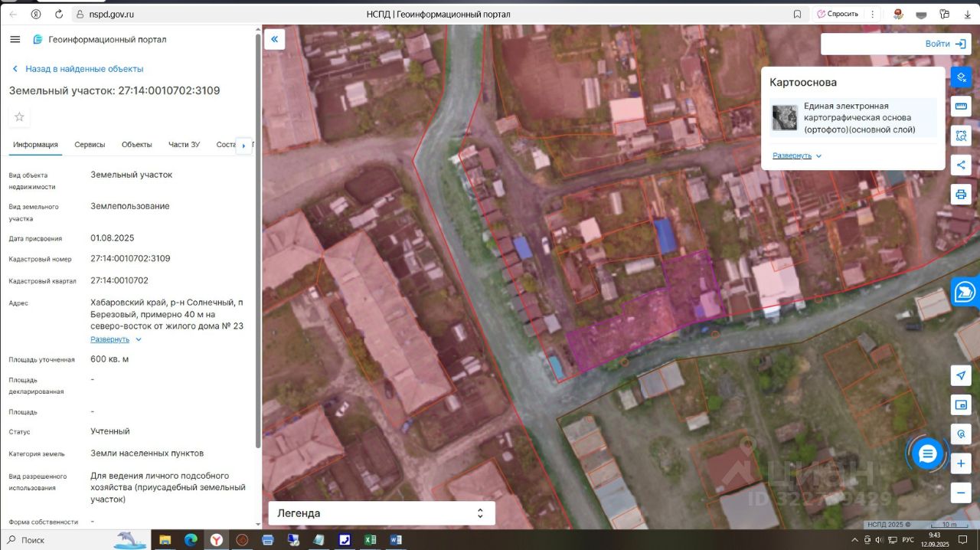Viewport: 980px width, 550px height.
Task: Open Microsoft Edge from taskbar
Action: point(191,540)
